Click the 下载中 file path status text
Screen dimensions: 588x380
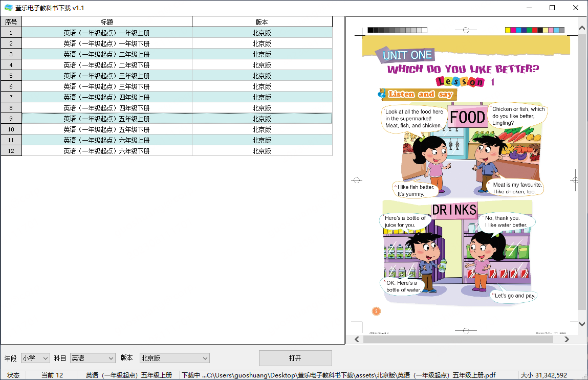tap(339, 375)
